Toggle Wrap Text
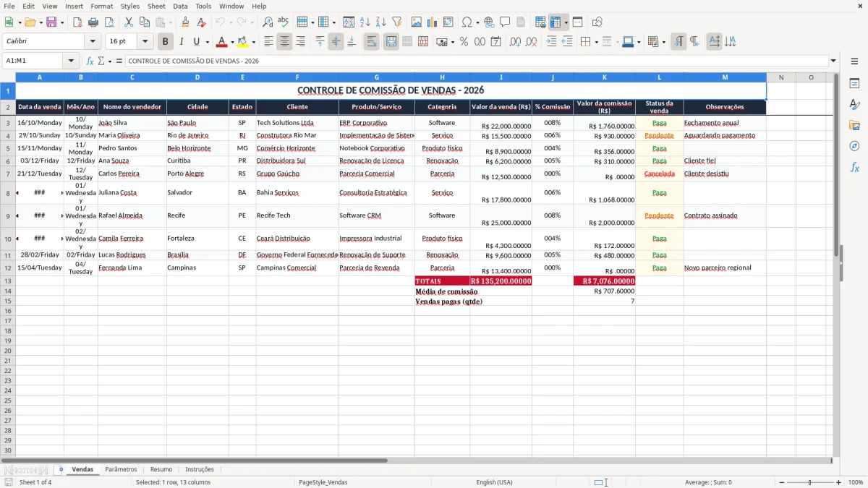 click(x=371, y=42)
